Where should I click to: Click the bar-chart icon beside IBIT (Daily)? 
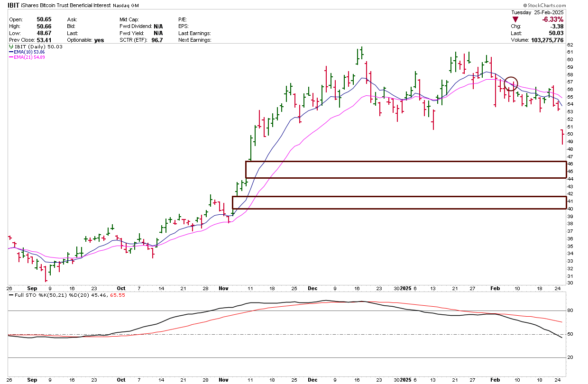click(10, 47)
